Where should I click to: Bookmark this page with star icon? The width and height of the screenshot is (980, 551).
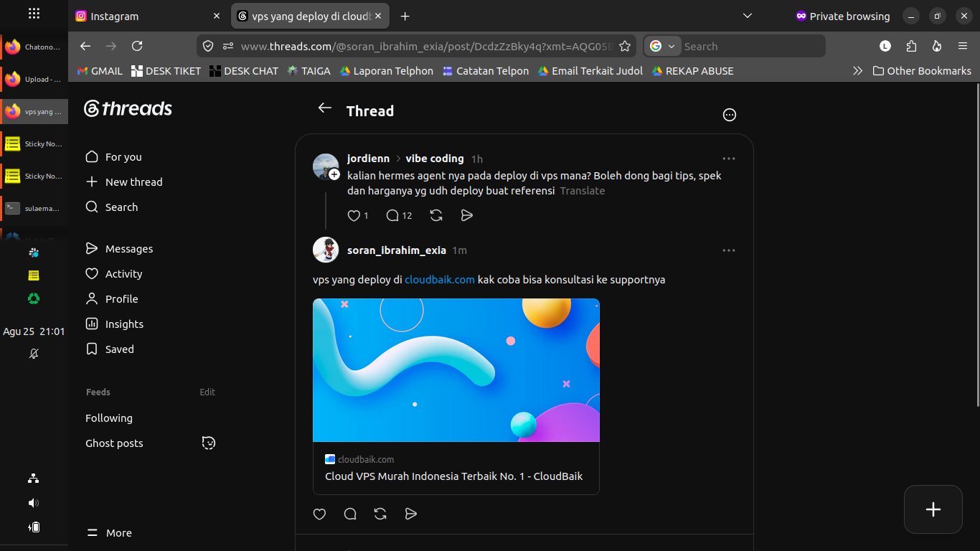tap(625, 46)
